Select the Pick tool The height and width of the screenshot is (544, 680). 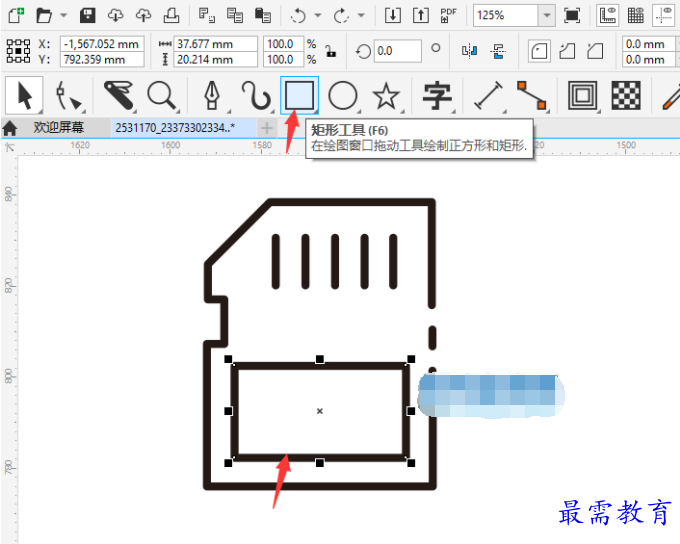(24, 95)
